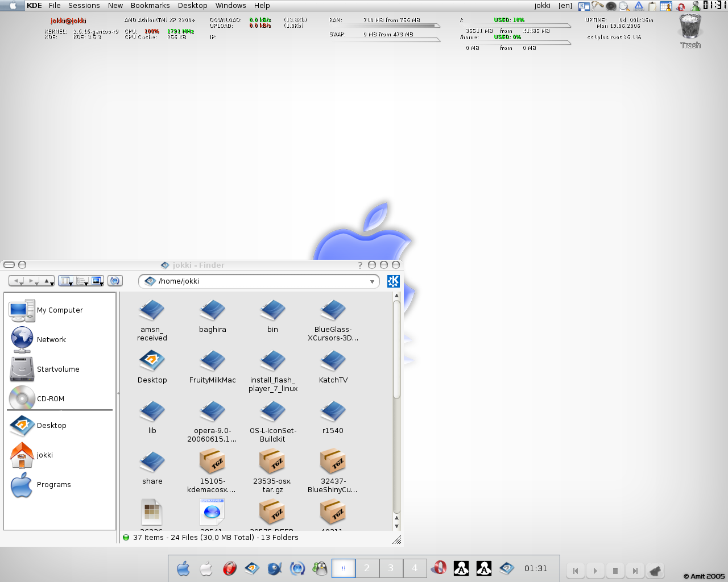
Task: Select the amsn_received folder
Action: tap(152, 321)
